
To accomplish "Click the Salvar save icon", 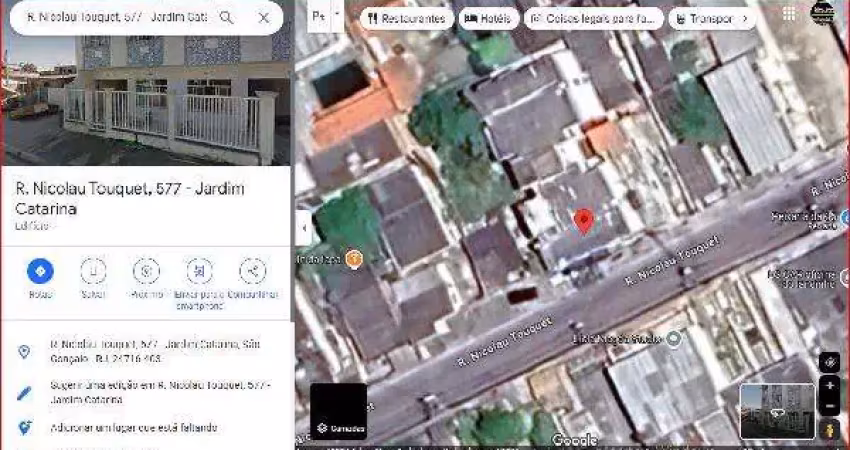I will pos(93,271).
